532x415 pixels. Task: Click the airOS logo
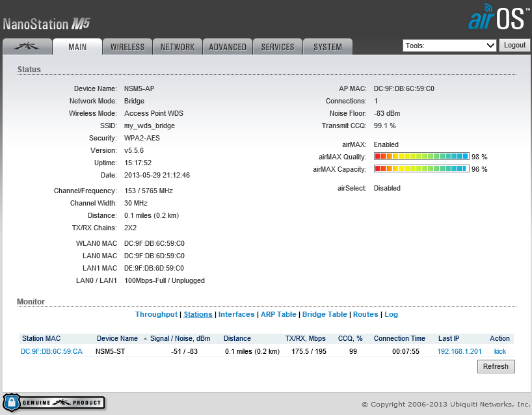click(x=499, y=17)
